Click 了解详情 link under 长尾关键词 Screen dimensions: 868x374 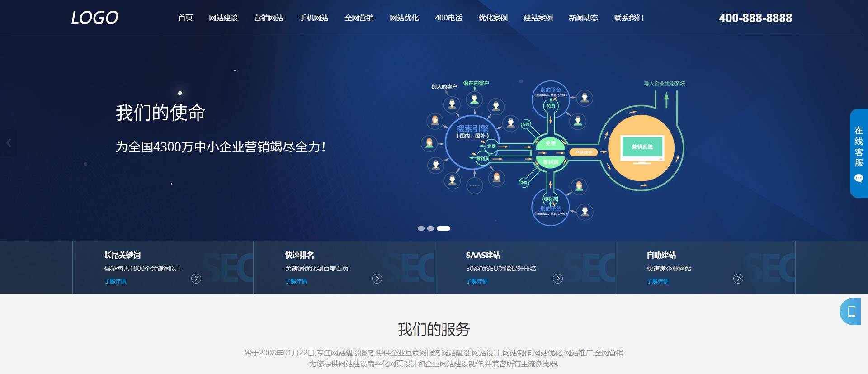115,281
